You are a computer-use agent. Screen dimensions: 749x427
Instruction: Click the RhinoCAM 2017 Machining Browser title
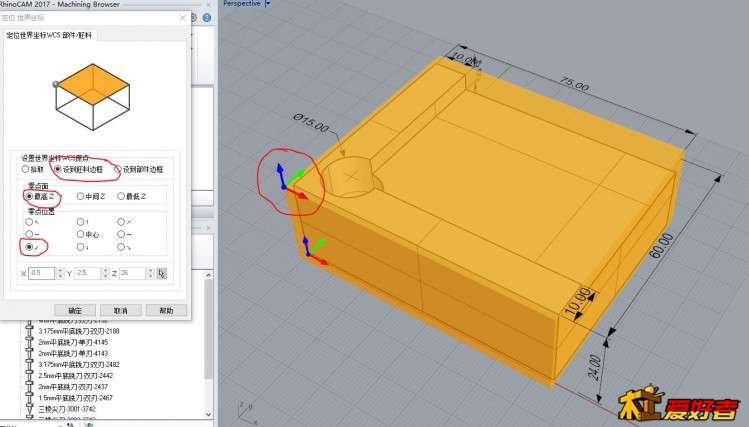[x=60, y=4]
